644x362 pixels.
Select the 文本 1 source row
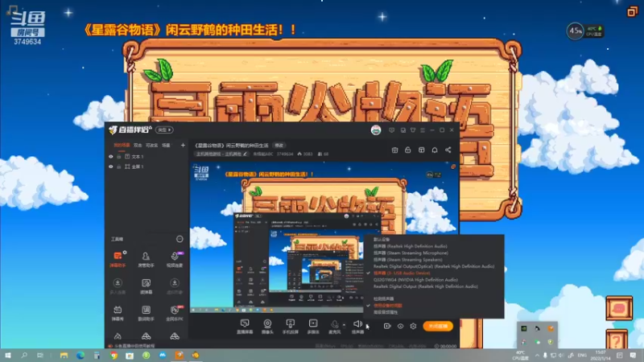147,156
